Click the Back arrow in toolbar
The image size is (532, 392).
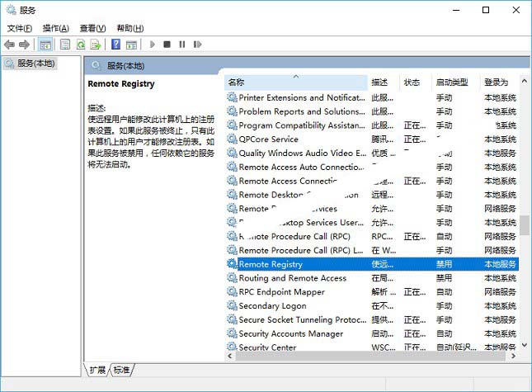point(10,45)
